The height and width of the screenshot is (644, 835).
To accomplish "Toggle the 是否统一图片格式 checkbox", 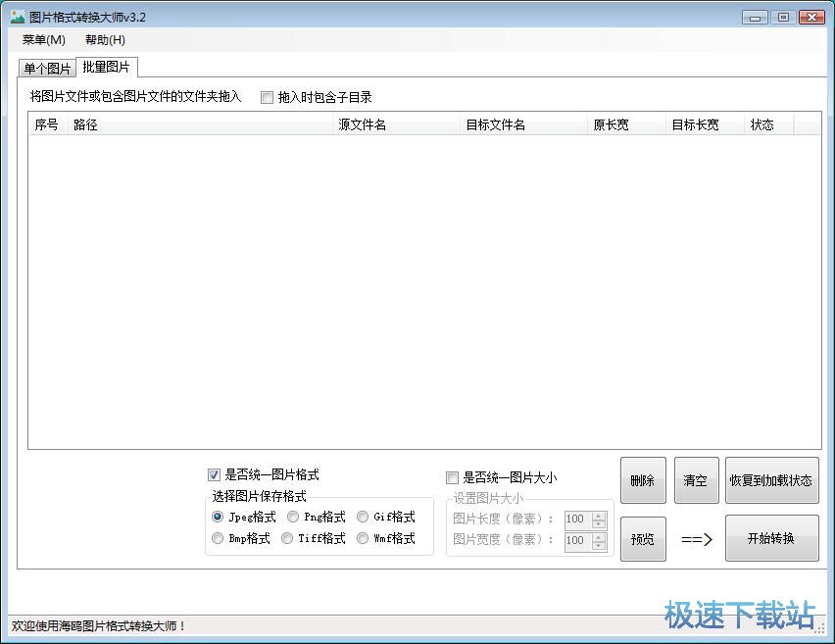I will (x=214, y=474).
